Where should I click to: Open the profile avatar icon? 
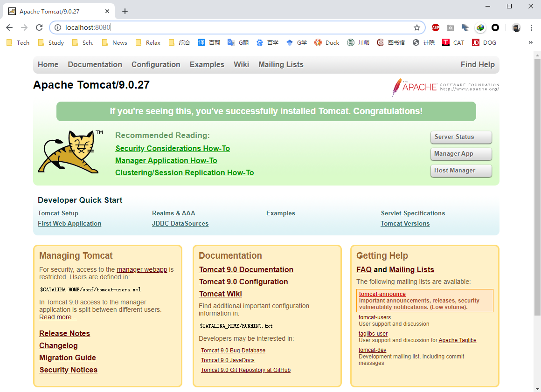516,28
